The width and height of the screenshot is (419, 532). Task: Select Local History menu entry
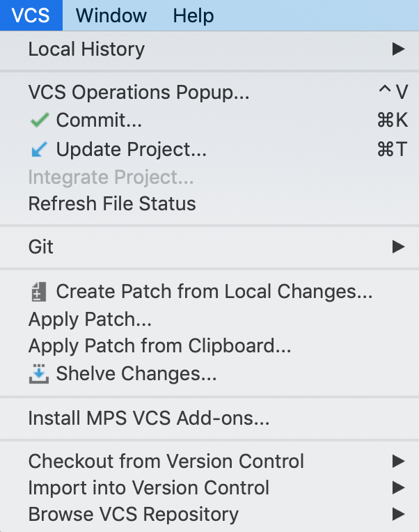tap(86, 49)
